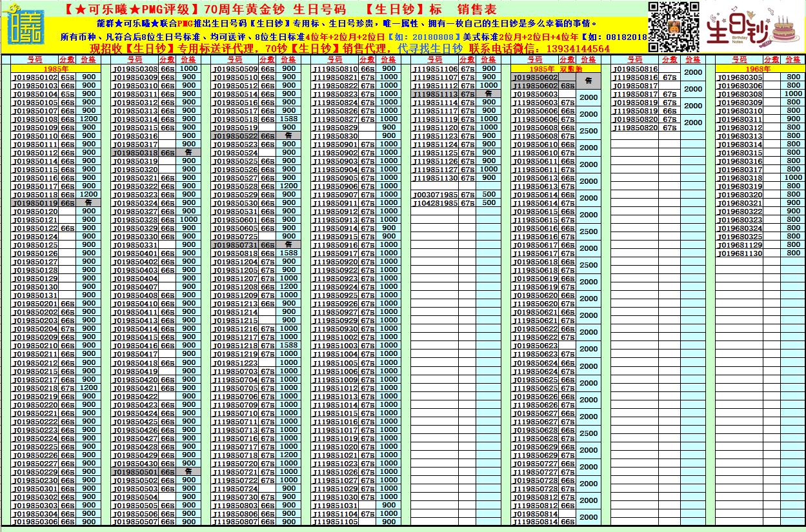Select serial number cell J019680318
806x532 pixels.
(x=740, y=178)
